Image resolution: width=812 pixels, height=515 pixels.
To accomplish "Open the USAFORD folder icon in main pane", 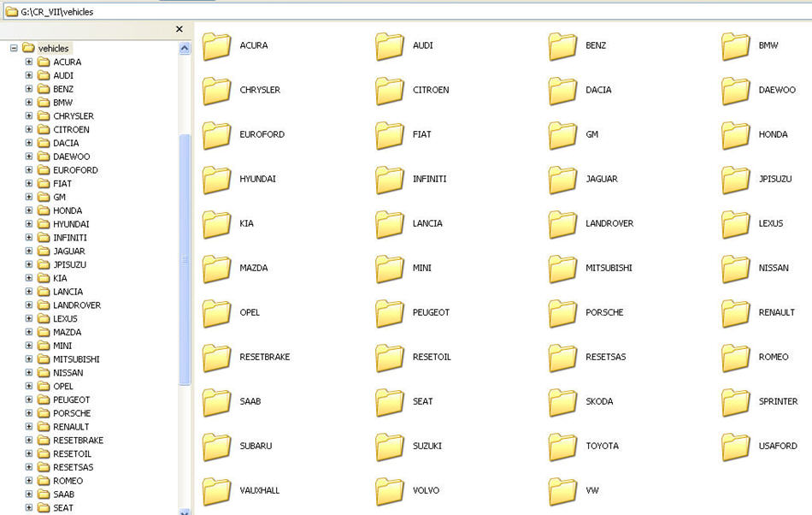I will (x=735, y=447).
